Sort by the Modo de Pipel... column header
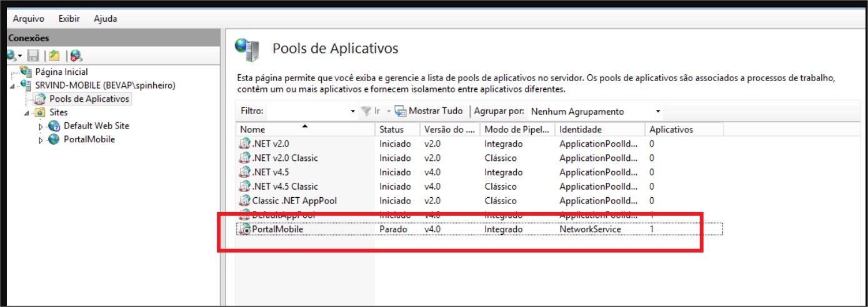Screen dimensions: 868x307 click(x=518, y=129)
